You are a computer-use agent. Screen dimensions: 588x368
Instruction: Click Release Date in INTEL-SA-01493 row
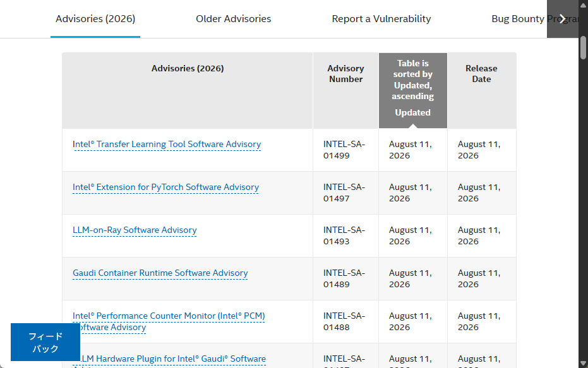[482, 235]
